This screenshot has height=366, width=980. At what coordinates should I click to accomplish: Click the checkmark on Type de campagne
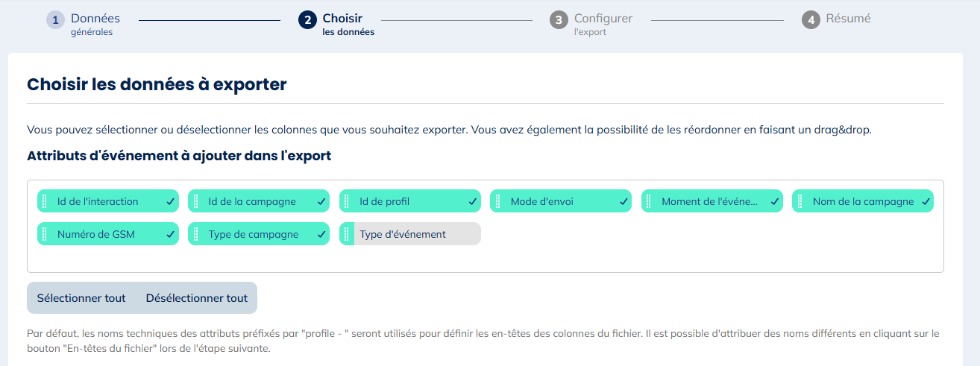[321, 234]
